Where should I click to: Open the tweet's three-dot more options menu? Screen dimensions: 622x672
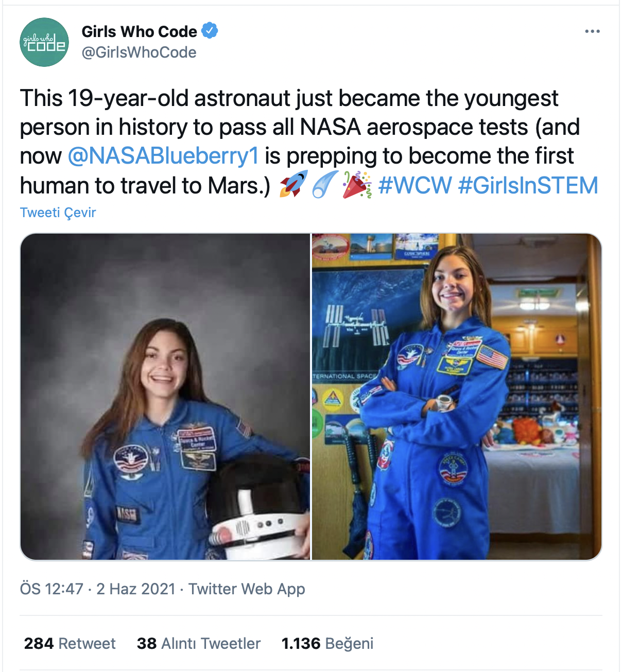tap(592, 32)
